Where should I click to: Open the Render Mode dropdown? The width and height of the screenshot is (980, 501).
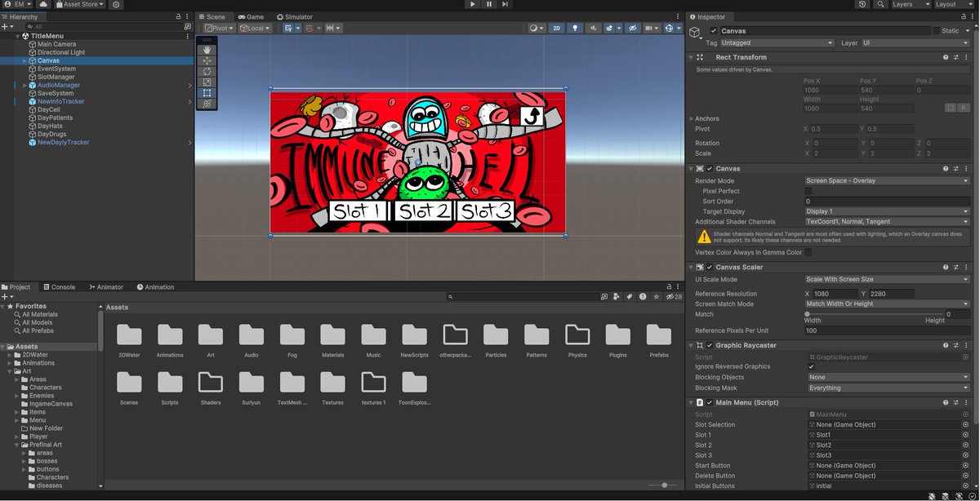[x=888, y=180]
